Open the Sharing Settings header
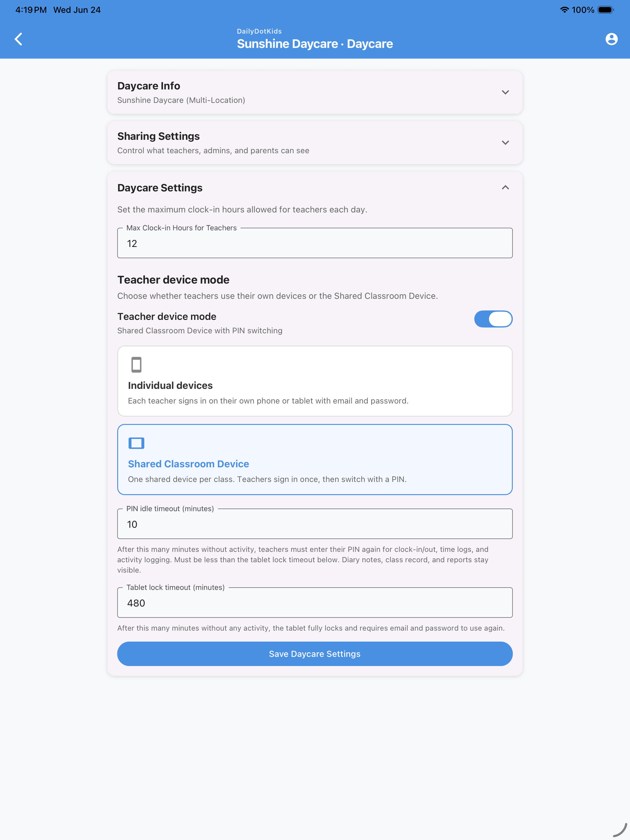 [315, 143]
